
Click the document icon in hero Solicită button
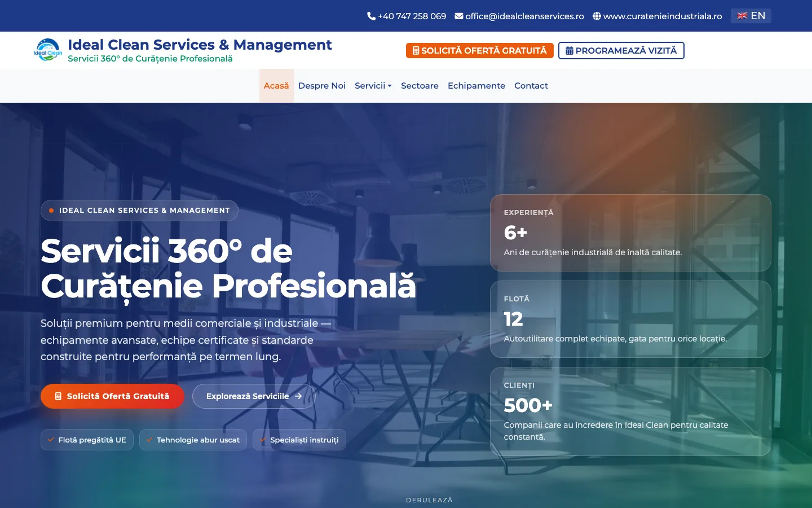pos(58,396)
